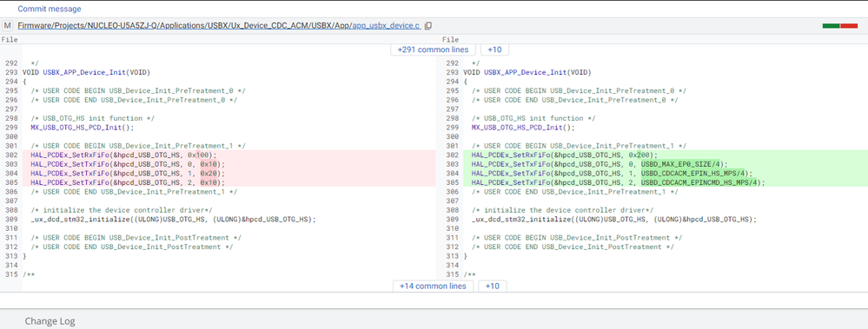Click right line number 305
The height and width of the screenshot is (329, 868).
453,182
